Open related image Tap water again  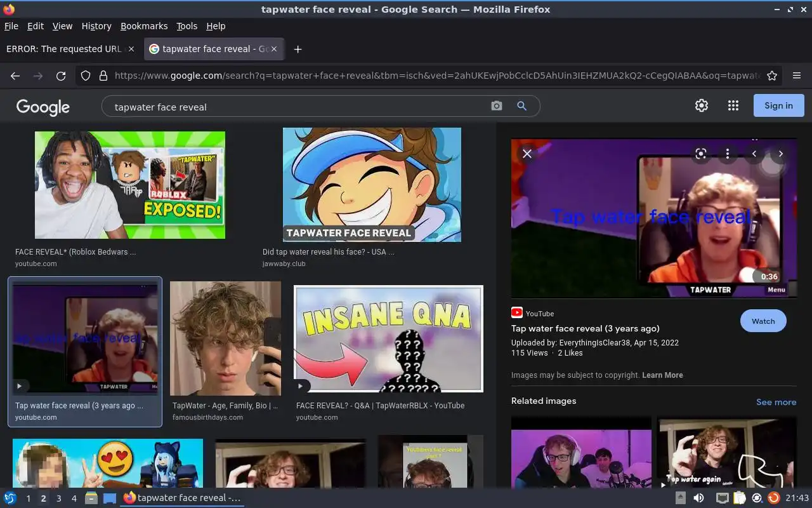(726, 452)
